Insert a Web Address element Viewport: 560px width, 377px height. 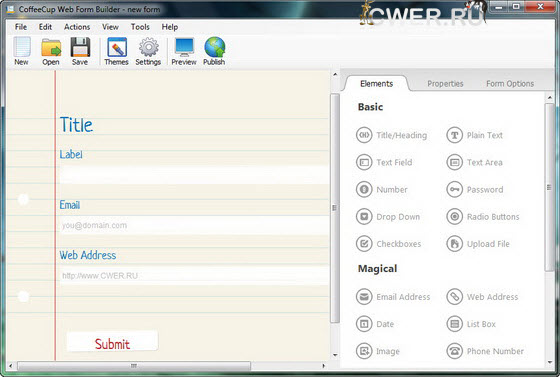point(482,297)
